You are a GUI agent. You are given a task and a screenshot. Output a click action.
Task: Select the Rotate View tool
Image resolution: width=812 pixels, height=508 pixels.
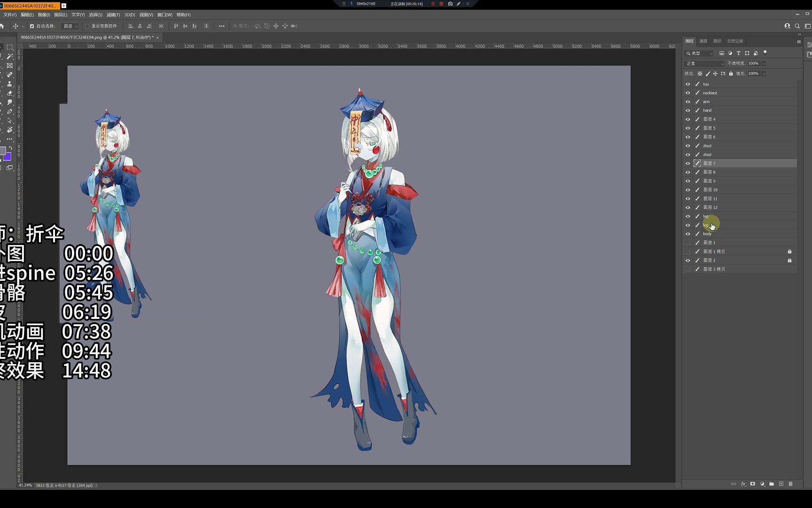(9, 130)
